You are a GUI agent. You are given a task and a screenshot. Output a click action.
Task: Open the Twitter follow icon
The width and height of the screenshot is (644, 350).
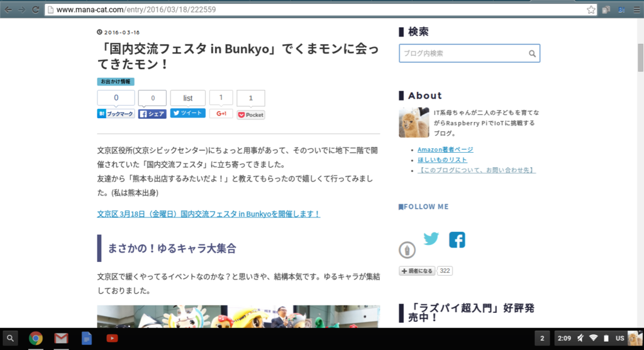coord(431,238)
